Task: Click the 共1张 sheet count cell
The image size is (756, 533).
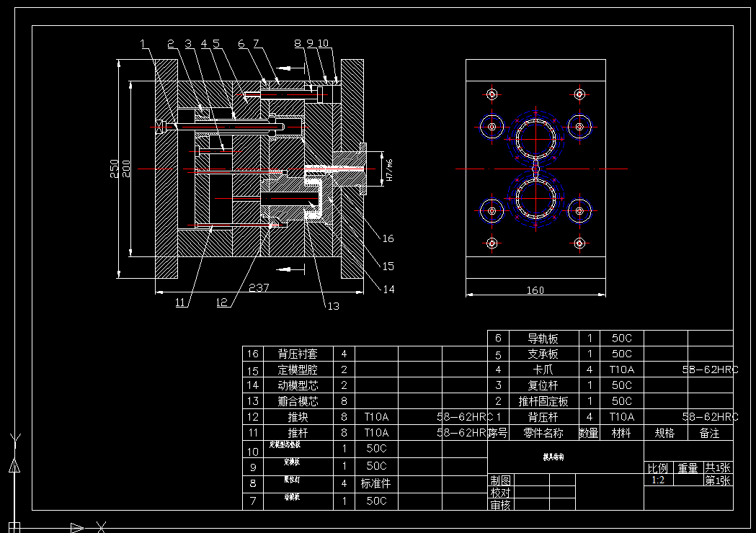Action: pos(718,467)
